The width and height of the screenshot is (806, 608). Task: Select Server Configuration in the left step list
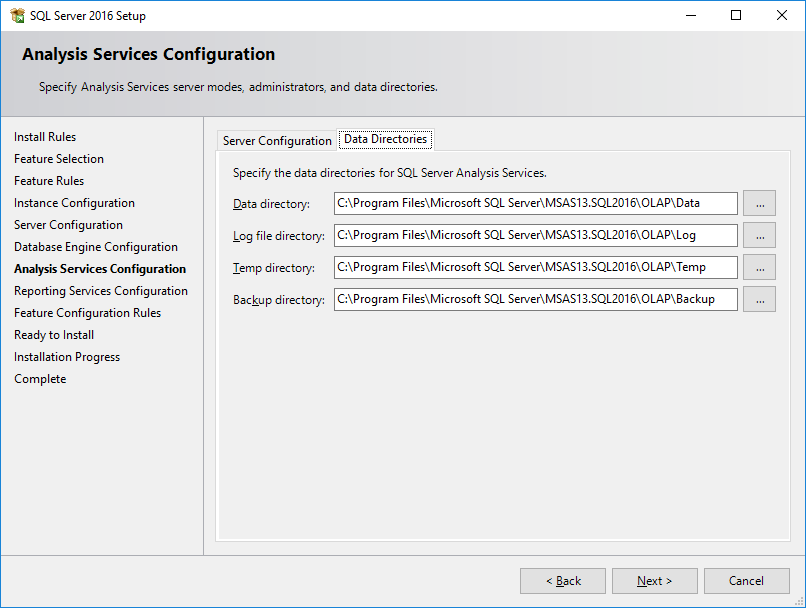[68, 225]
